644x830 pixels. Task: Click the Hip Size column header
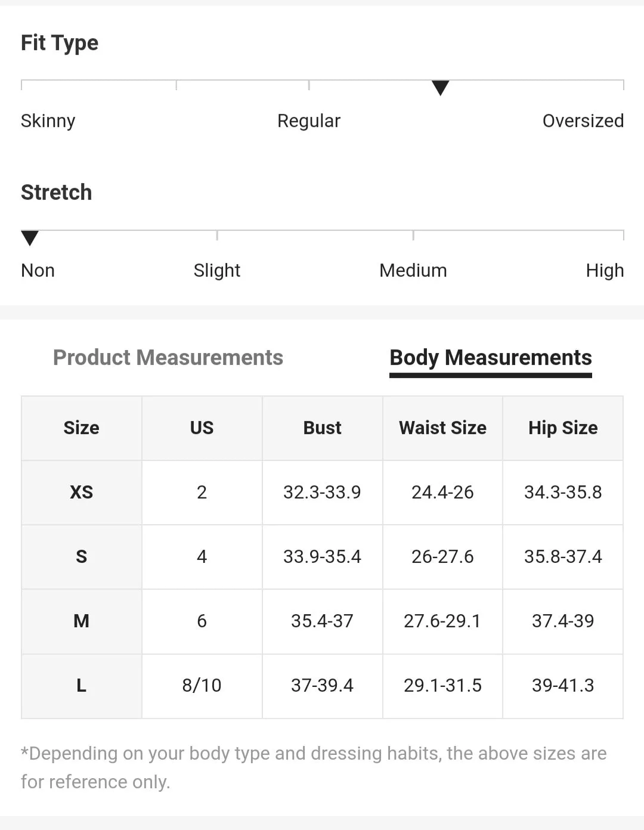point(563,428)
